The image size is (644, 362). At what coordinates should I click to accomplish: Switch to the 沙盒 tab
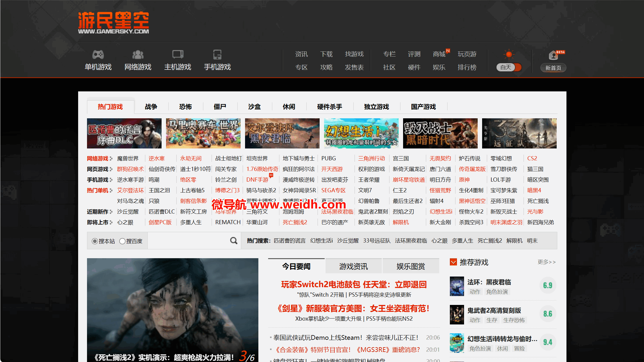click(255, 107)
